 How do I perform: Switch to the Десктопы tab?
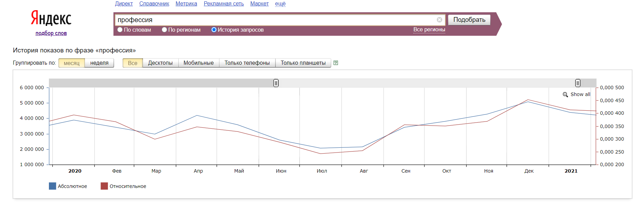tap(160, 63)
